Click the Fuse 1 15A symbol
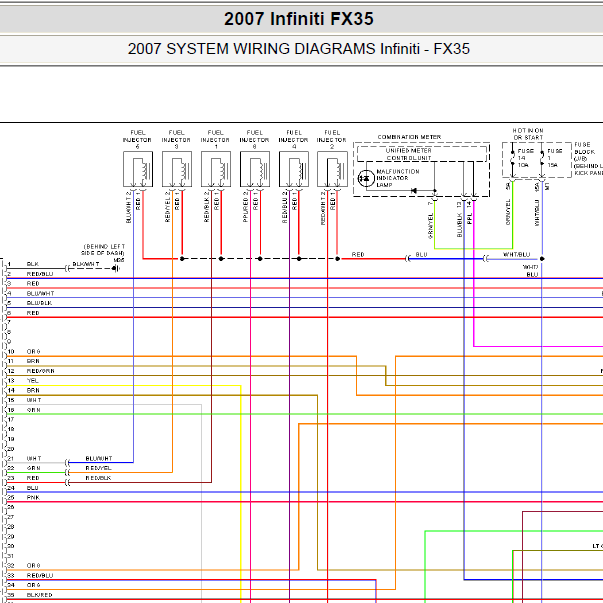Image resolution: width=603 pixels, height=603 pixels. (542, 158)
